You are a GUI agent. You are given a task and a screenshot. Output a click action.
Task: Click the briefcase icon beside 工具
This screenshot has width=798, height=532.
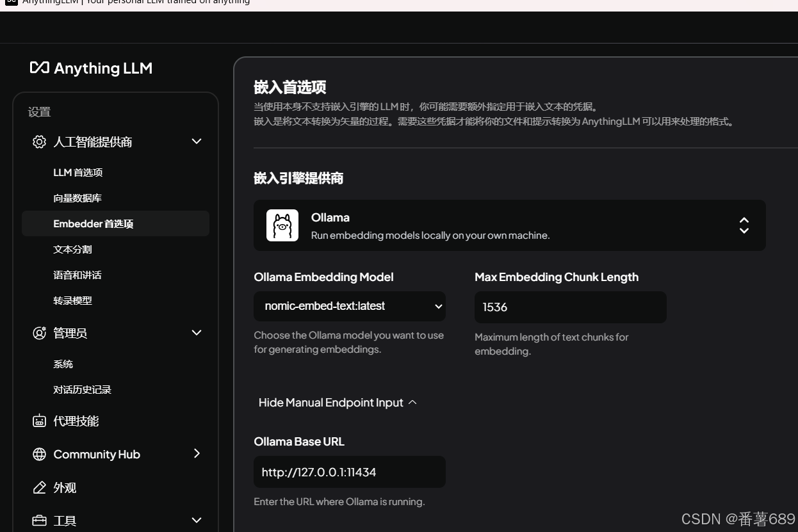pos(39,520)
